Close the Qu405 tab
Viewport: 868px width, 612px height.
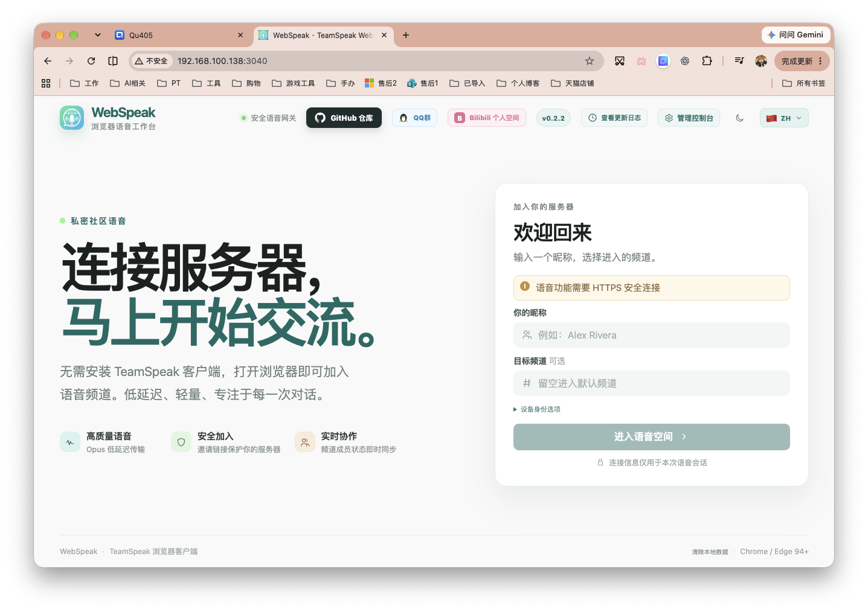(x=240, y=35)
